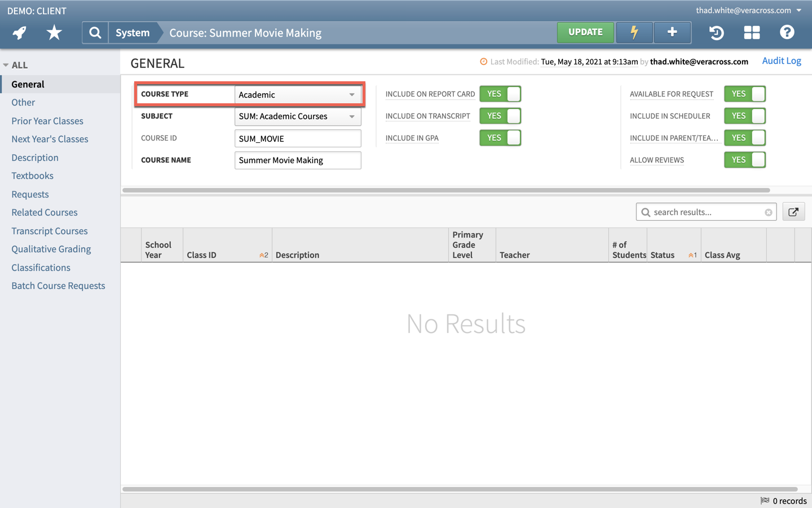Open the recent history clock icon
812x508 pixels.
pos(716,33)
